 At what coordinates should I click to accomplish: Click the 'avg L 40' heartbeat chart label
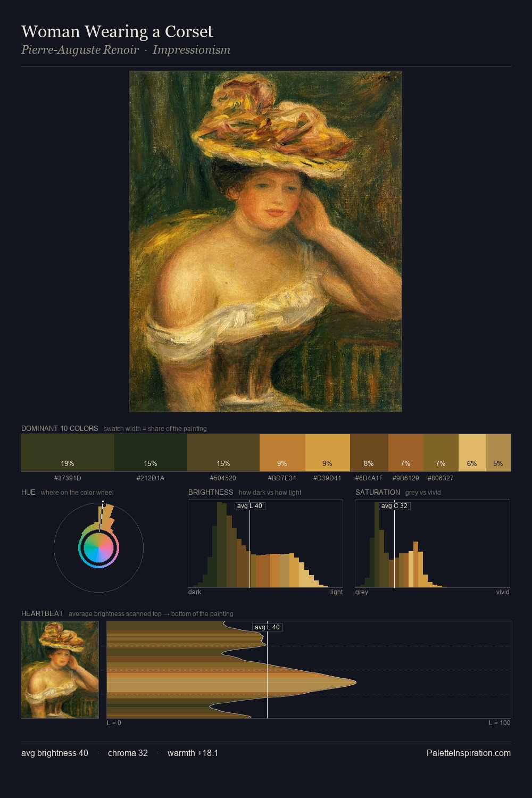click(x=267, y=627)
